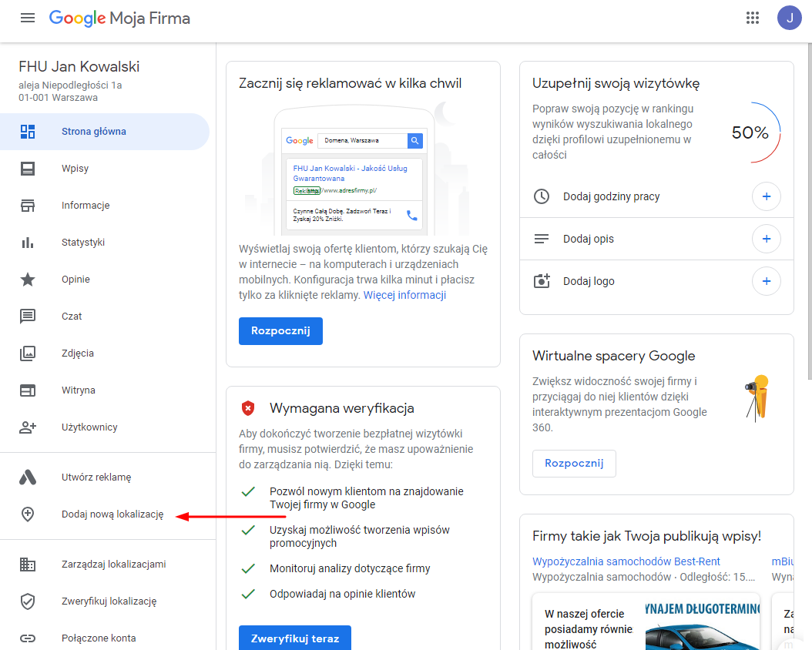Click the plus next to Dodaj logo
812x650 pixels.
click(x=766, y=281)
